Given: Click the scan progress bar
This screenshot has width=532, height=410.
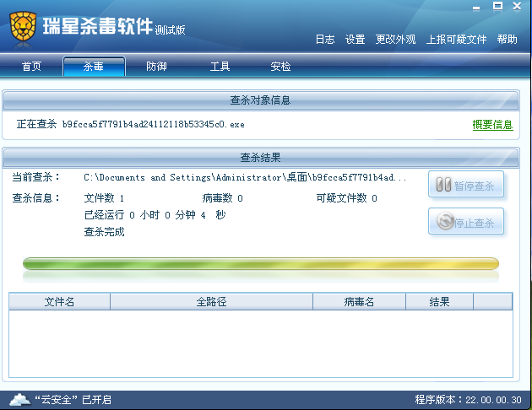Looking at the screenshot, I should pos(261,263).
